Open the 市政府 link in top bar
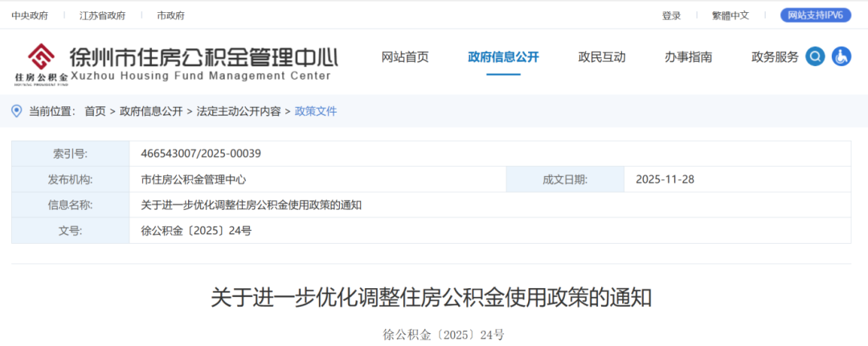 (170, 15)
